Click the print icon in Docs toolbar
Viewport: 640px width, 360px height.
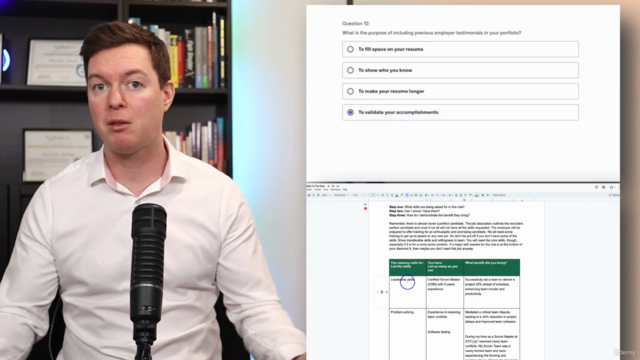coord(309,195)
